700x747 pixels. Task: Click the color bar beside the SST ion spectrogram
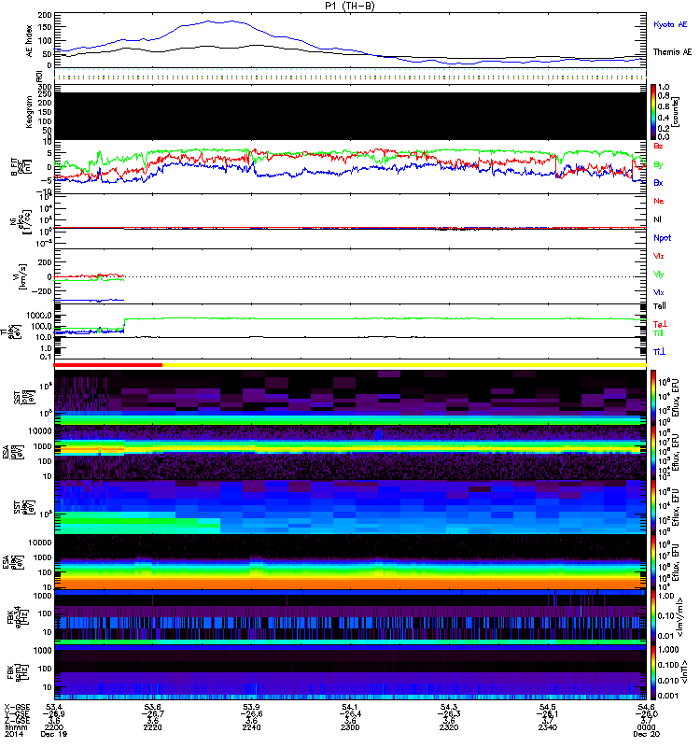pyautogui.click(x=653, y=398)
